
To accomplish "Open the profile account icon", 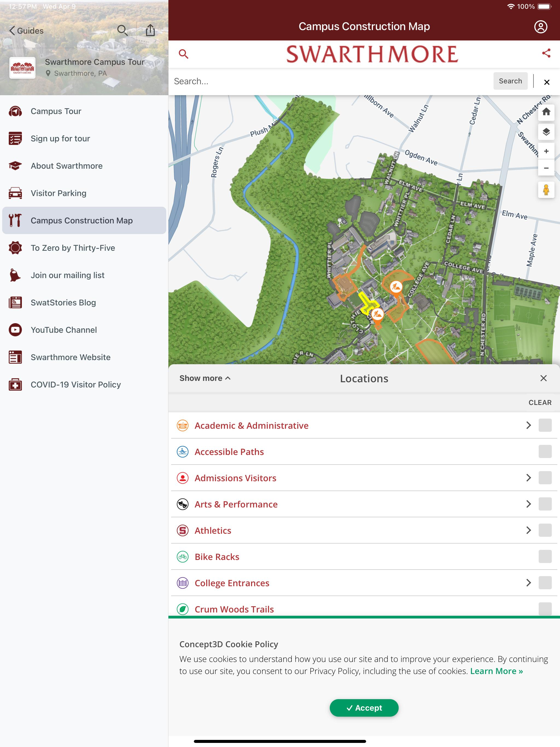I will click(x=541, y=27).
